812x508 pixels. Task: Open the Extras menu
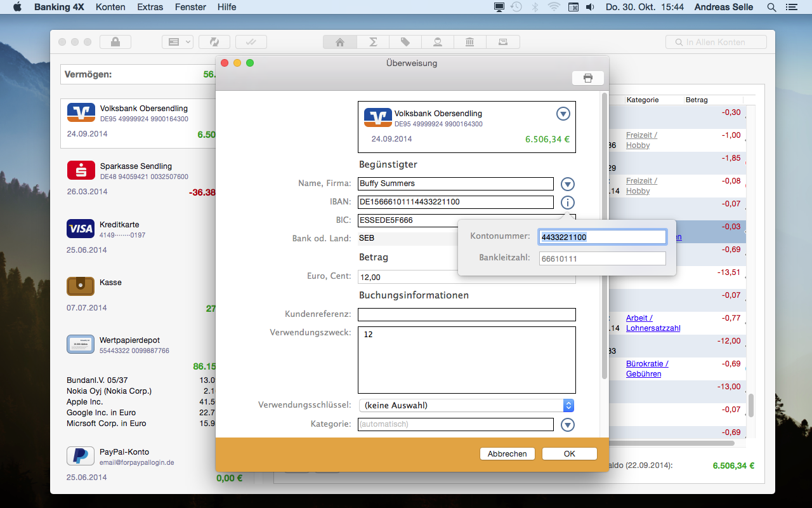click(150, 7)
